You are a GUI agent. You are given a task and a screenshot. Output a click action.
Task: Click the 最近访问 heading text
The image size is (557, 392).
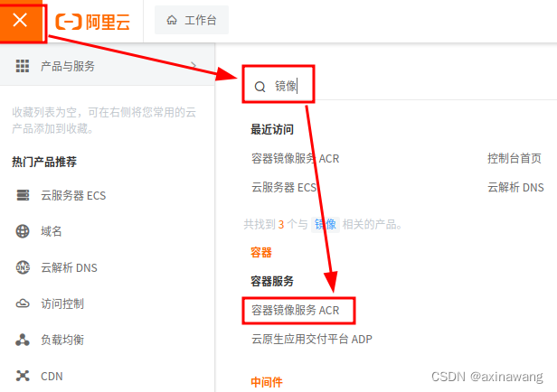272,129
